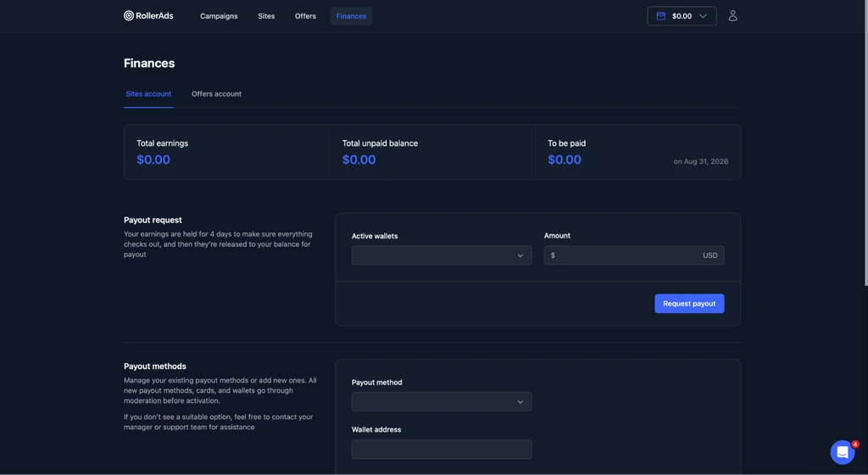Click the Total unpaid balance $0.00 value

[x=359, y=159]
